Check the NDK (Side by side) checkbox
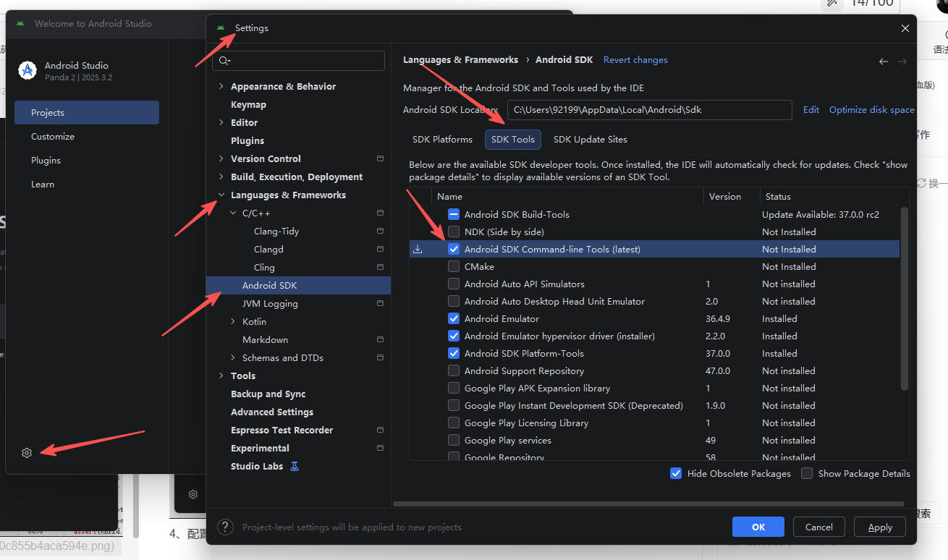Screen dimensions: 948x560 click(454, 232)
